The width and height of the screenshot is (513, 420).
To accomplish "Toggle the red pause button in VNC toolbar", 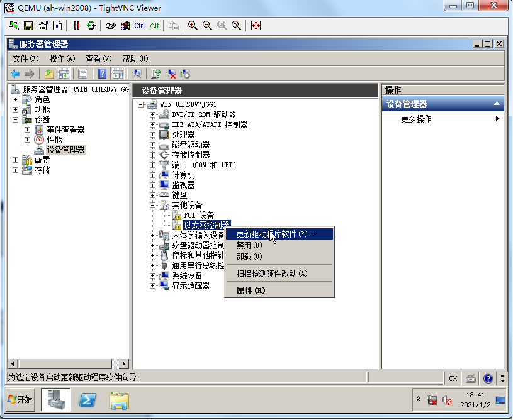I will tap(76, 26).
